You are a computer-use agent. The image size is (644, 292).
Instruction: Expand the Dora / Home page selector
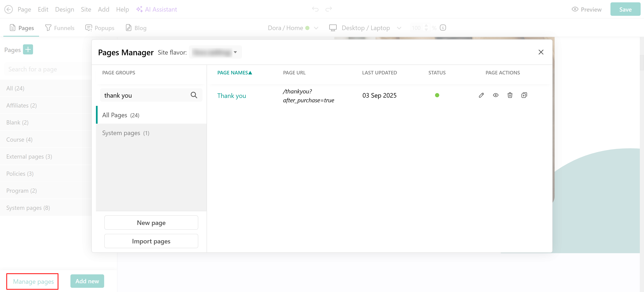tap(316, 28)
